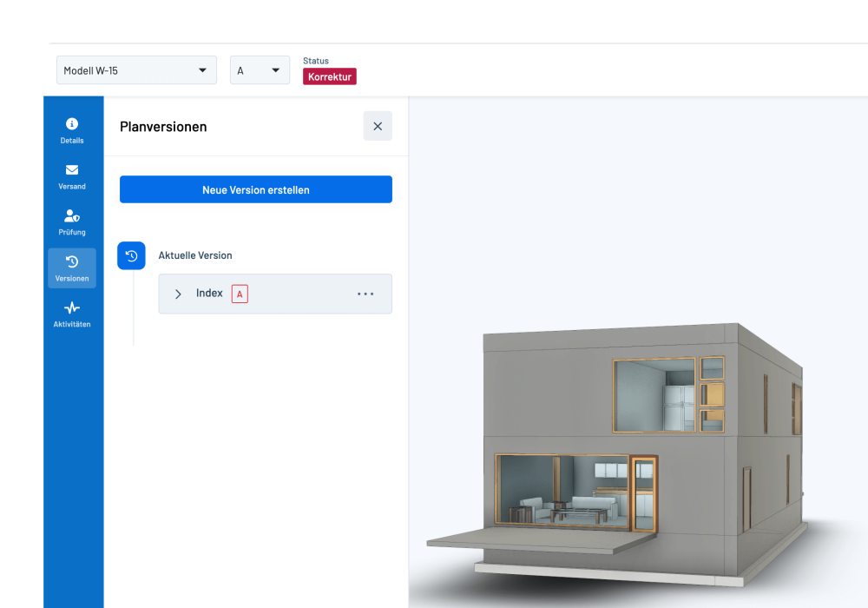Open three-dots options menu on Index row
The image size is (868, 608).
coord(365,294)
